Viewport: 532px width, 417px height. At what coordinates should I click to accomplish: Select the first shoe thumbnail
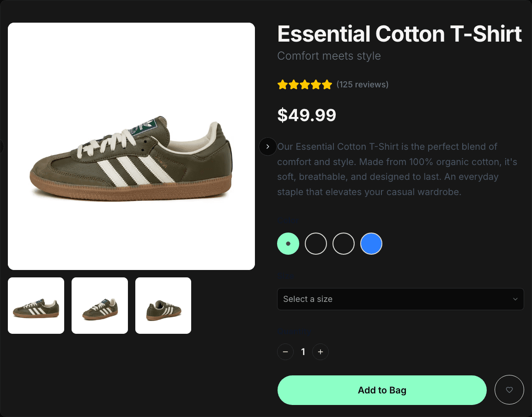36,305
